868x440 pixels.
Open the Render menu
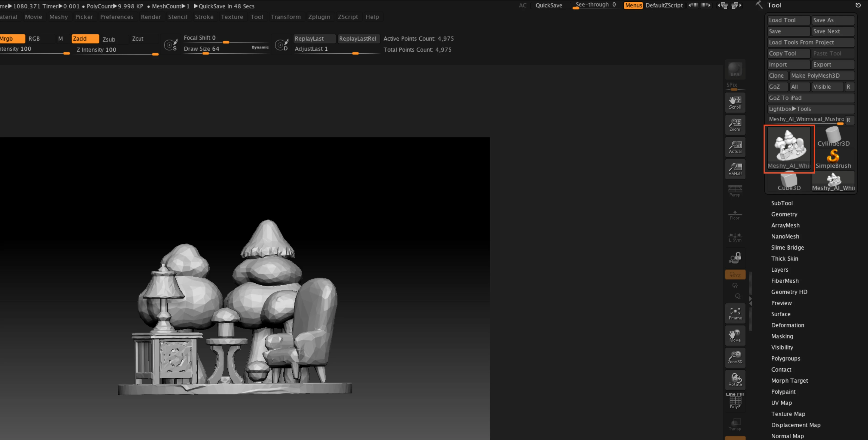click(151, 17)
